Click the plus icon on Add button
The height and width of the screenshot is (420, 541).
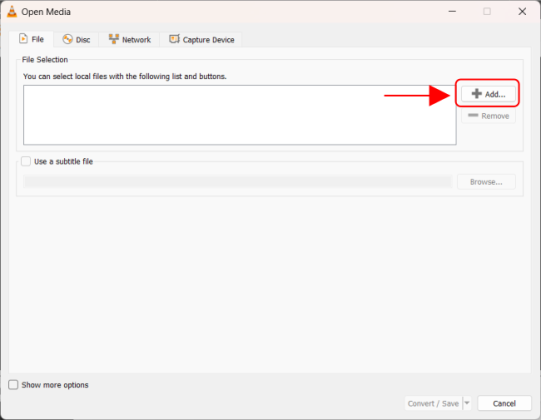(476, 94)
